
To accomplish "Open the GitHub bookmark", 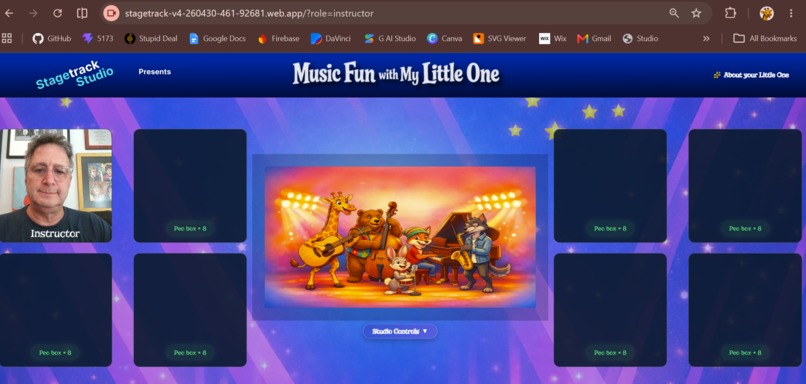I will [x=51, y=39].
